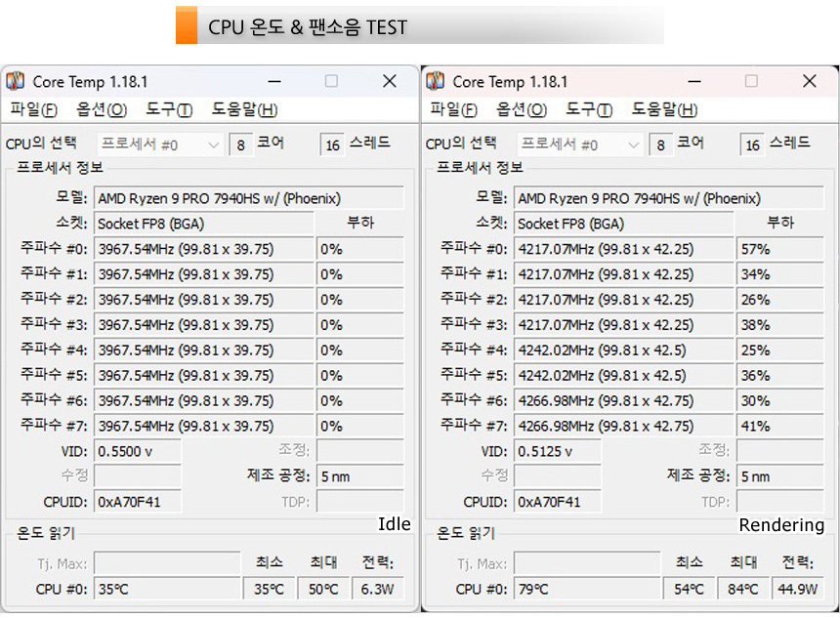Click the 0% load value for core #0 in the Idle window
The height and width of the screenshot is (618, 840).
(360, 249)
